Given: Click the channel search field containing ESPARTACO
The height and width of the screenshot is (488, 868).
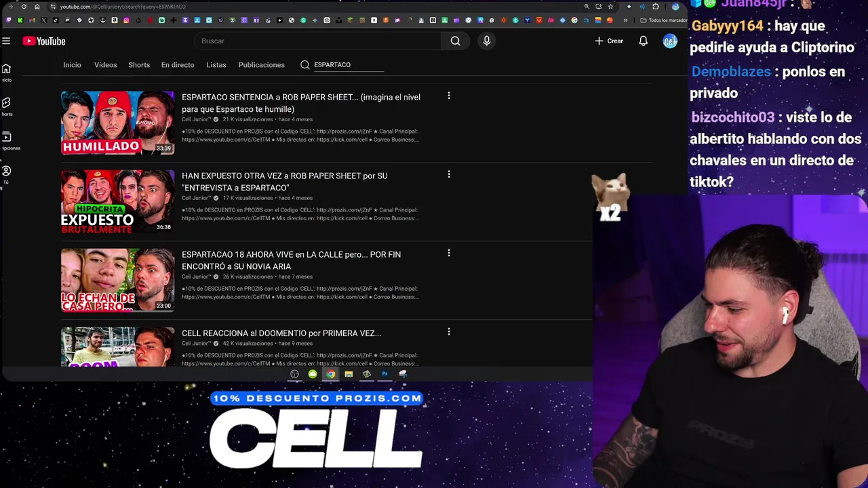Looking at the screenshot, I should tap(349, 64).
